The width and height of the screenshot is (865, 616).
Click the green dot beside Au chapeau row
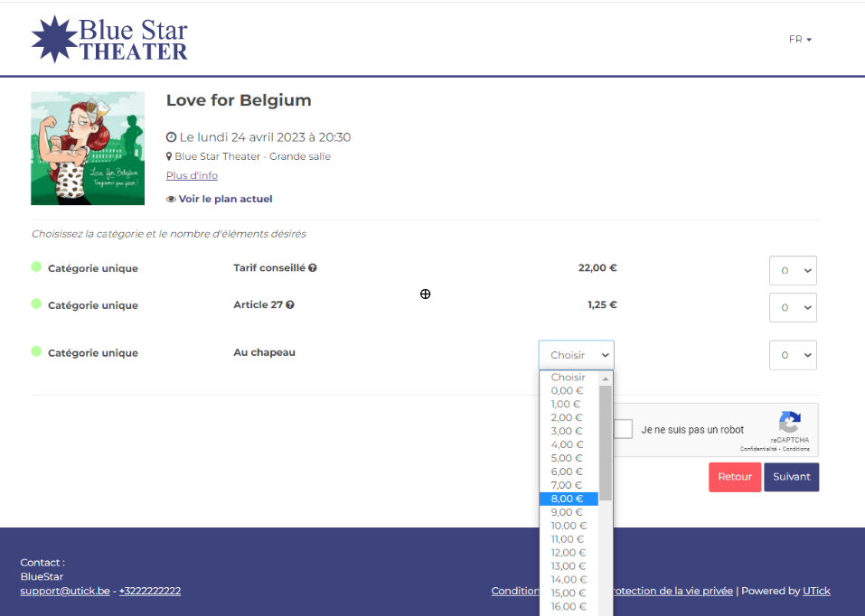(36, 351)
